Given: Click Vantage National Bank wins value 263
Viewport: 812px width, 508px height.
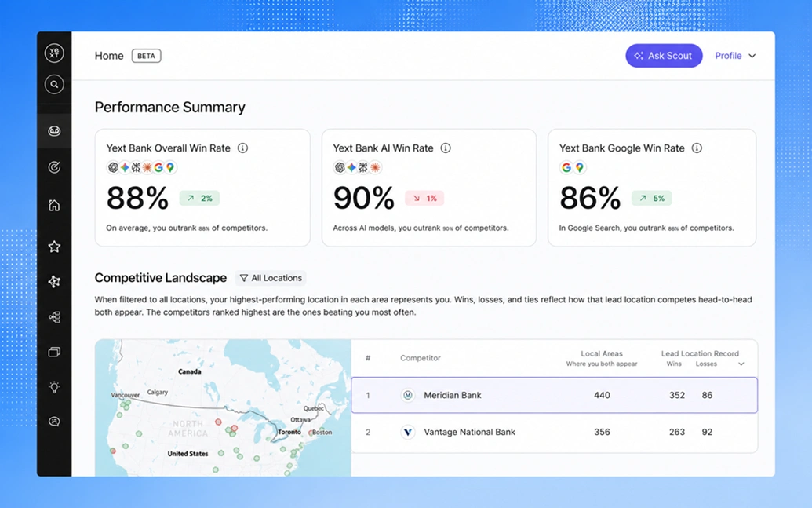Looking at the screenshot, I should click(x=677, y=432).
